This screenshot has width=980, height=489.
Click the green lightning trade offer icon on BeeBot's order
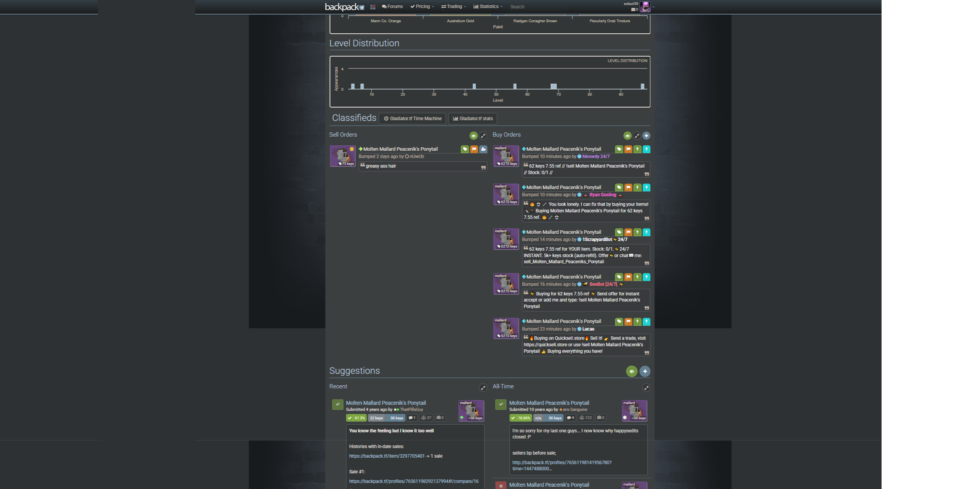637,277
